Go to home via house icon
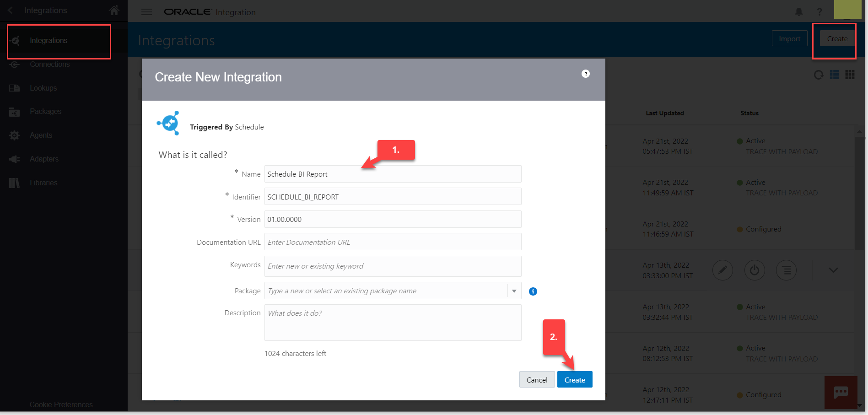This screenshot has width=868, height=415. pyautogui.click(x=114, y=10)
